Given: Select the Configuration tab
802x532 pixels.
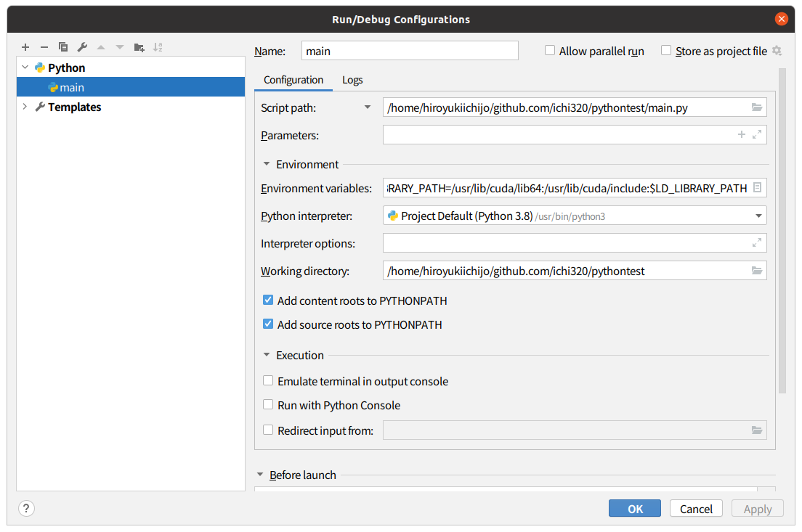Looking at the screenshot, I should click(x=293, y=80).
